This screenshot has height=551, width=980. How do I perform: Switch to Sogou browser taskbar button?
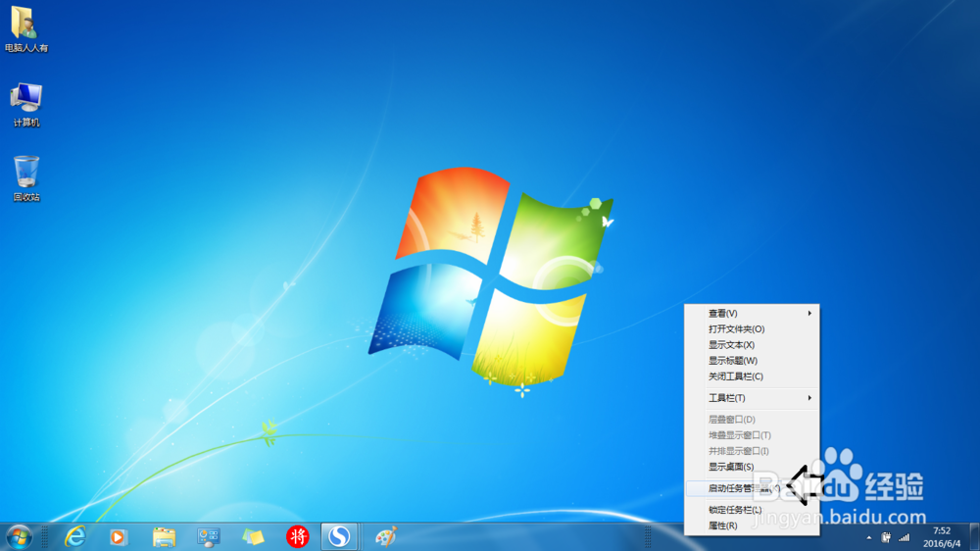pyautogui.click(x=339, y=536)
